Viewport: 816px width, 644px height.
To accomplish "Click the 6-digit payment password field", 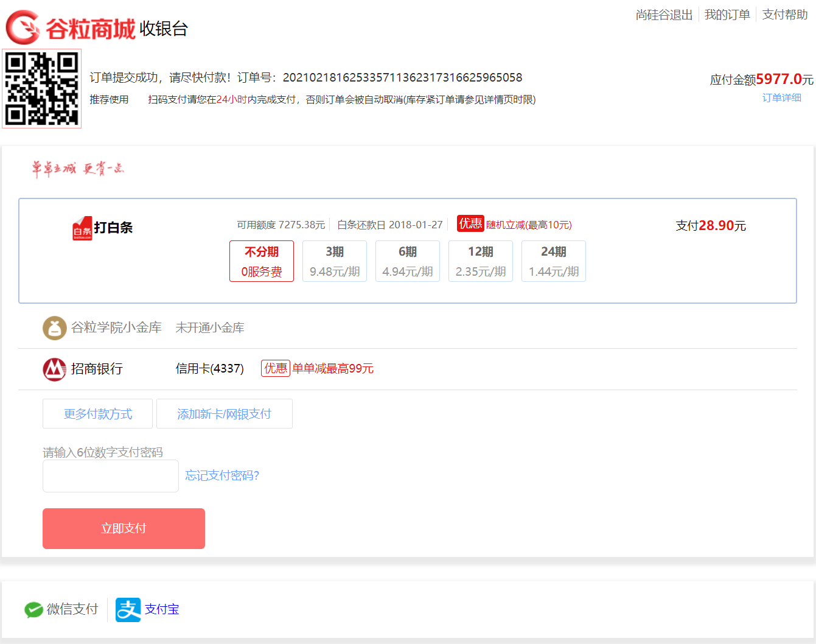I will 111,476.
